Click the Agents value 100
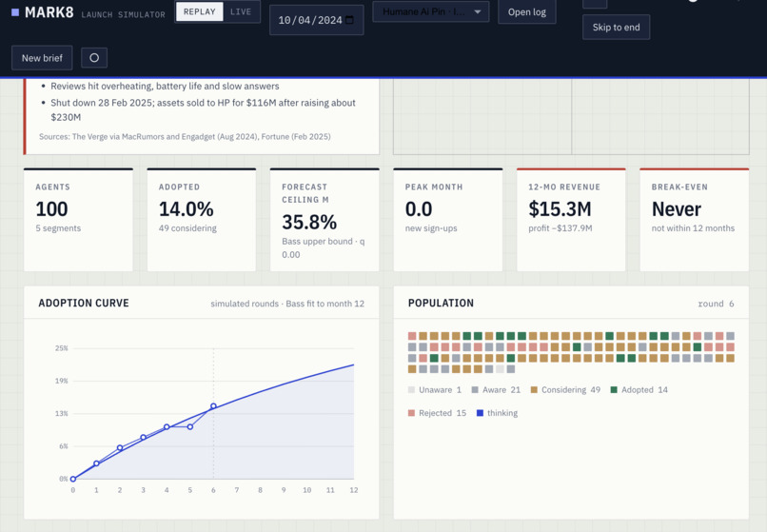767x532 pixels. [x=51, y=209]
